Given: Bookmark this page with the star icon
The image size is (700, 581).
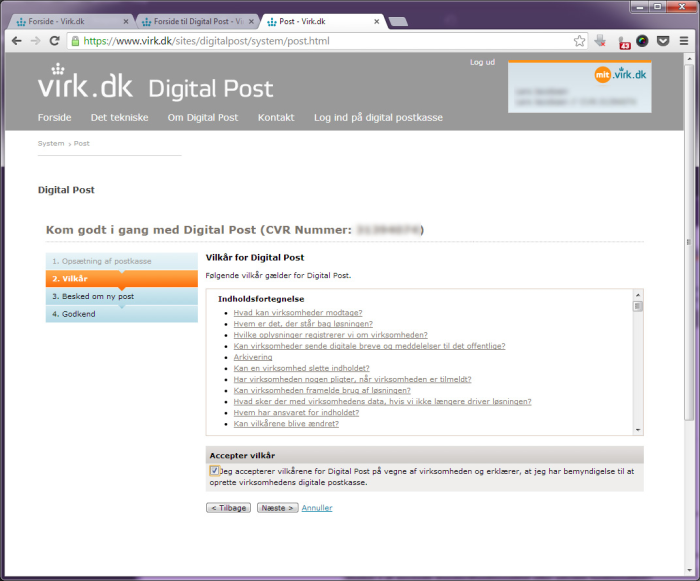Looking at the screenshot, I should tap(579, 41).
